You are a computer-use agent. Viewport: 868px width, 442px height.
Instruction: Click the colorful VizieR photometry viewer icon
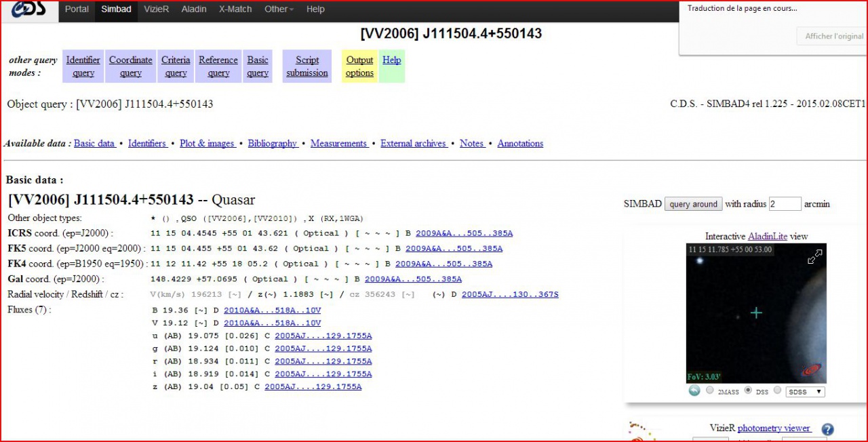point(639,430)
